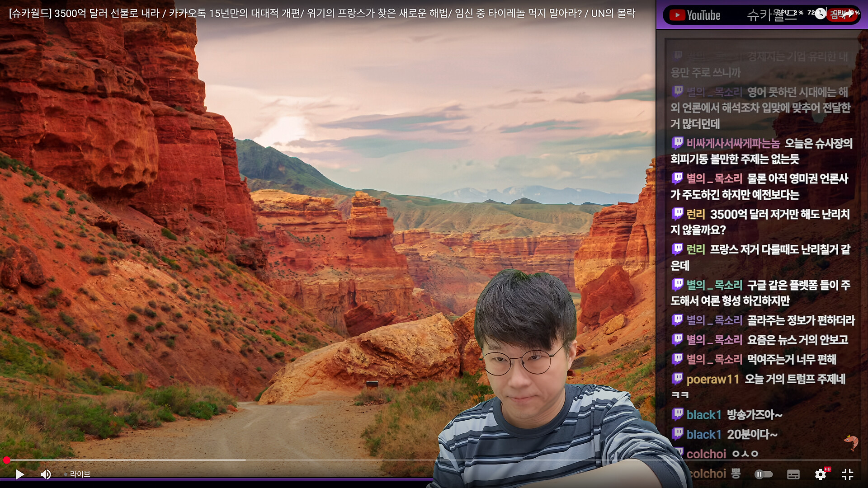Click the middle of the progress bar
Screen dimensions: 868x488
[434, 460]
